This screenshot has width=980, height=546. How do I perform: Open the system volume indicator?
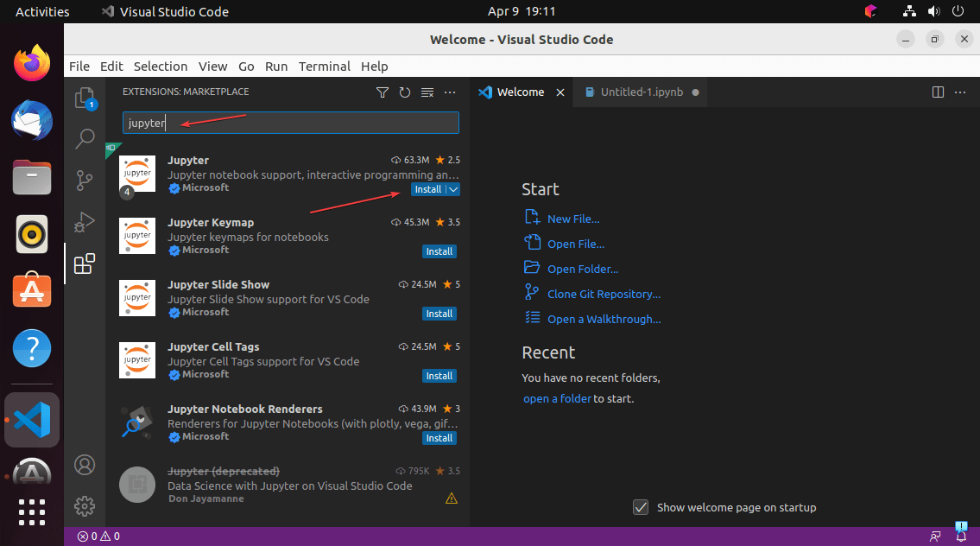coord(933,11)
